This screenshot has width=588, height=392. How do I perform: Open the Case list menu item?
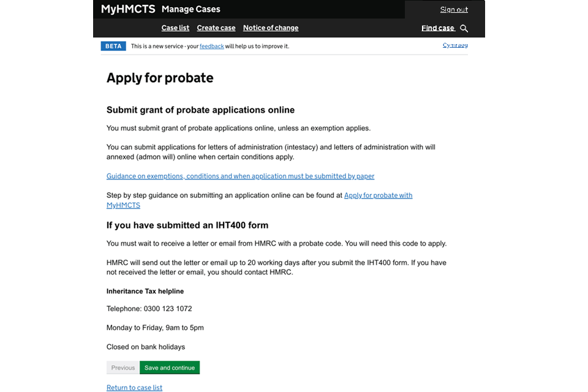175,28
